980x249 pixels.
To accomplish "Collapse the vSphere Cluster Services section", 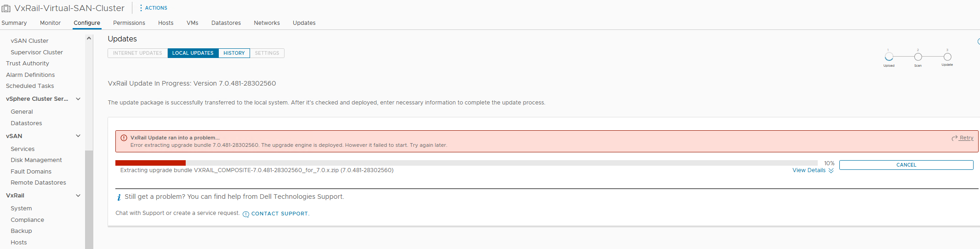I will 78,99.
